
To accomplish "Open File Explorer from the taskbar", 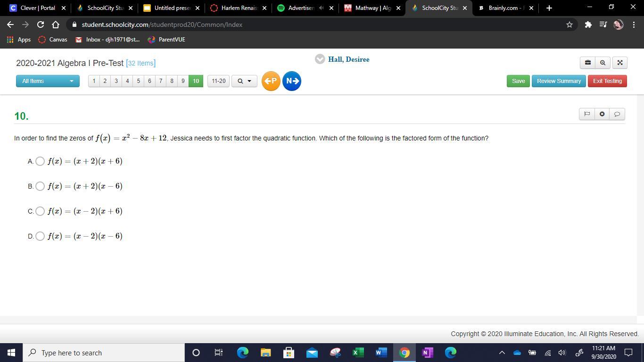I will point(265,353).
